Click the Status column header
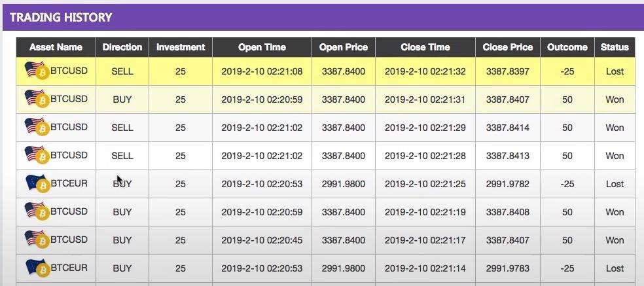The width and height of the screenshot is (644, 286). (615, 47)
